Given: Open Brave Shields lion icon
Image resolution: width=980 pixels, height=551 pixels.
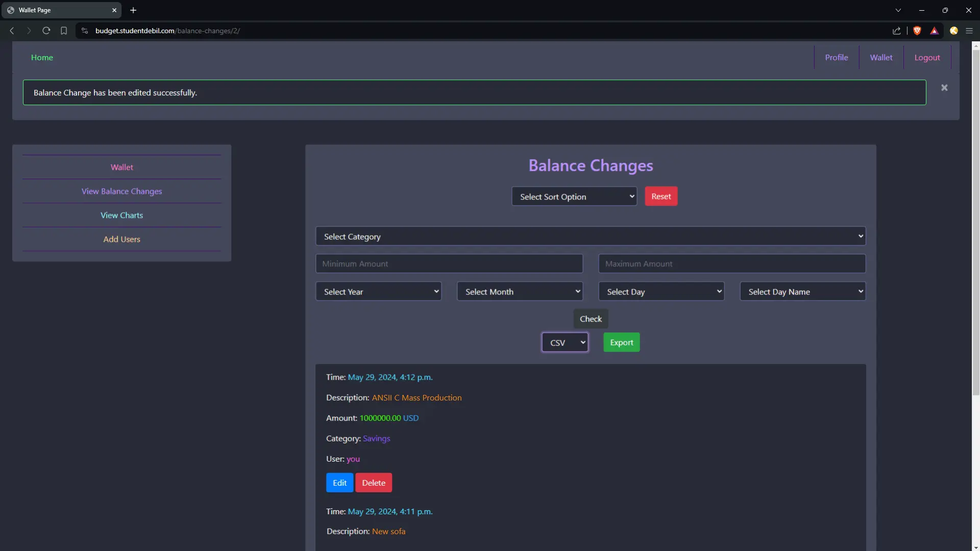Looking at the screenshot, I should coord(917,31).
